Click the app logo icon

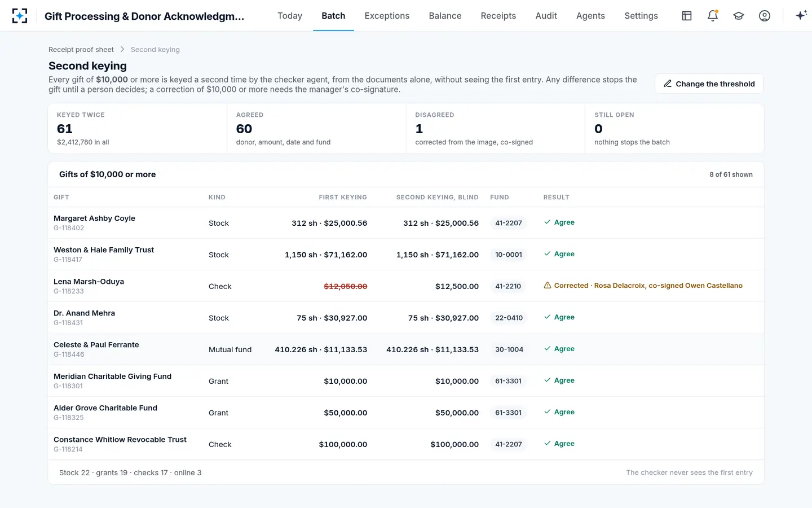click(x=20, y=16)
